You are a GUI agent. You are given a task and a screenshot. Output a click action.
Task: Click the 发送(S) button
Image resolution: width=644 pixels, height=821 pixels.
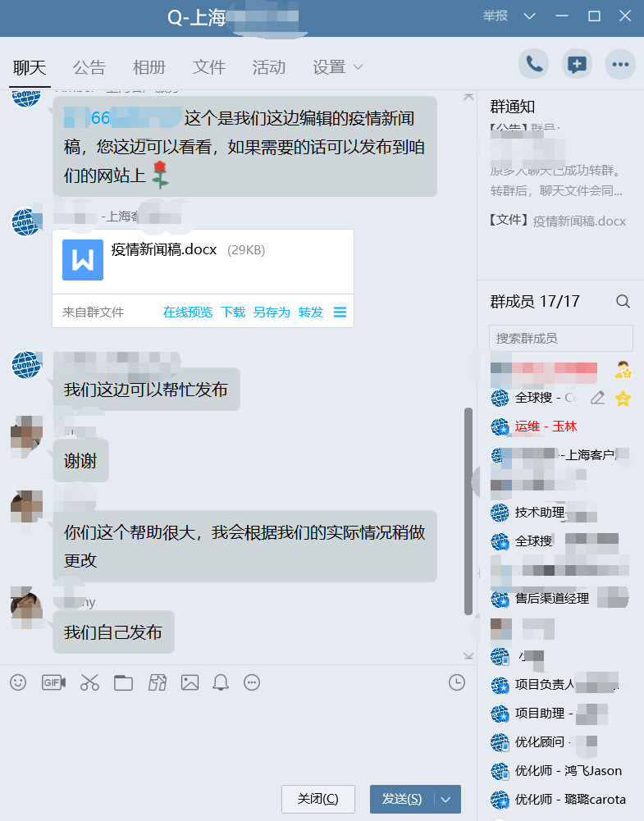[402, 799]
